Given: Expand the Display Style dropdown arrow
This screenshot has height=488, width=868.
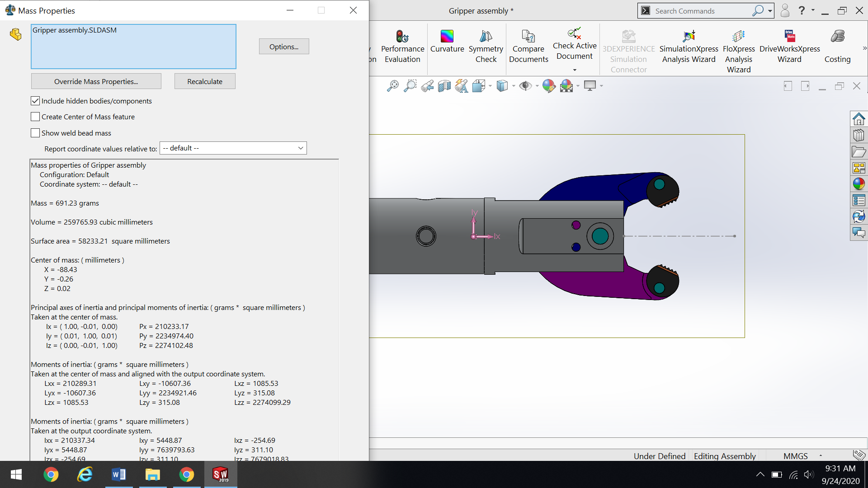Looking at the screenshot, I should tap(514, 86).
